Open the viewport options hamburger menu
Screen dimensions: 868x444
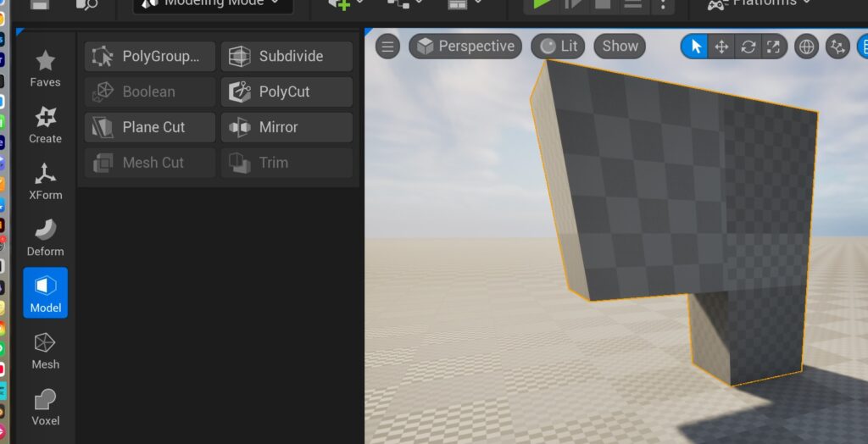pos(387,47)
